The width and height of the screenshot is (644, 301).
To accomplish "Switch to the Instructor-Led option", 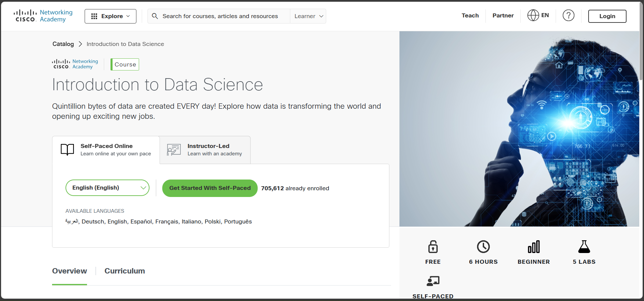I will [x=205, y=150].
